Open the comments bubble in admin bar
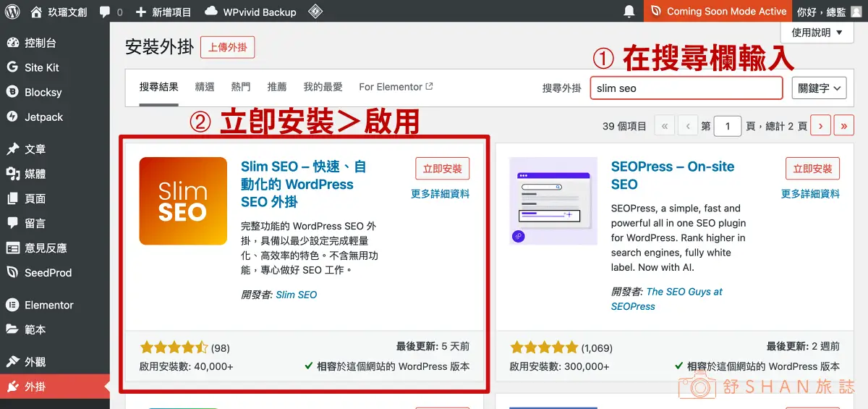868x409 pixels. [111, 12]
